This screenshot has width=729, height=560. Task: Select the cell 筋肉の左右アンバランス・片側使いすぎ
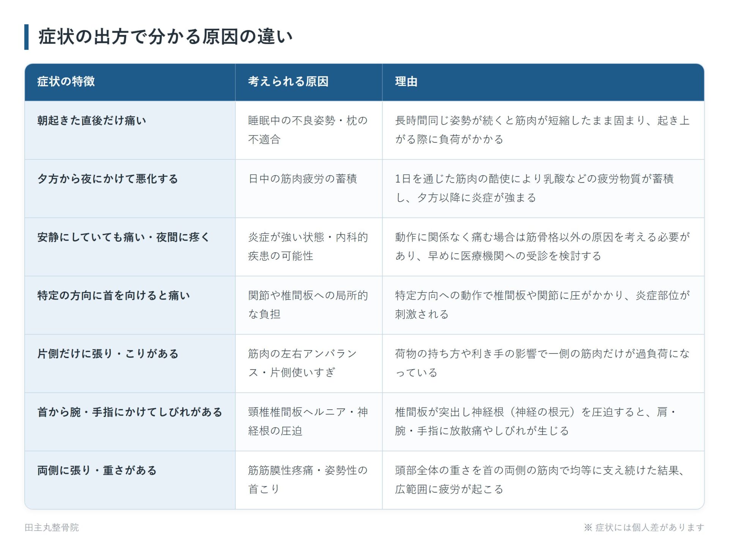click(x=309, y=363)
